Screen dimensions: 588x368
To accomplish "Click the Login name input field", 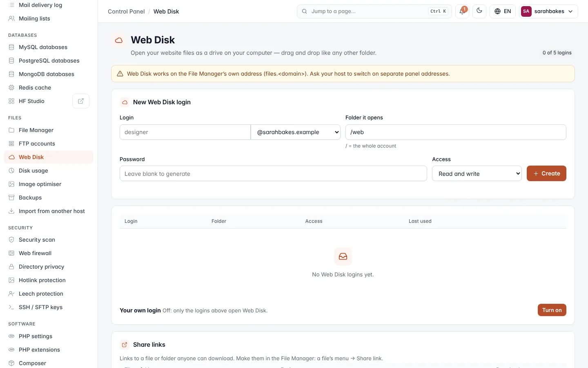I will (x=185, y=132).
